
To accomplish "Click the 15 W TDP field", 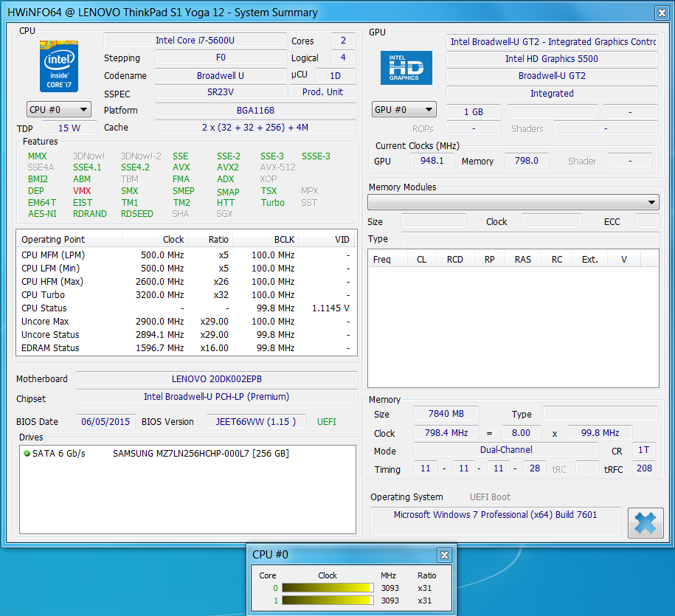I will point(69,128).
